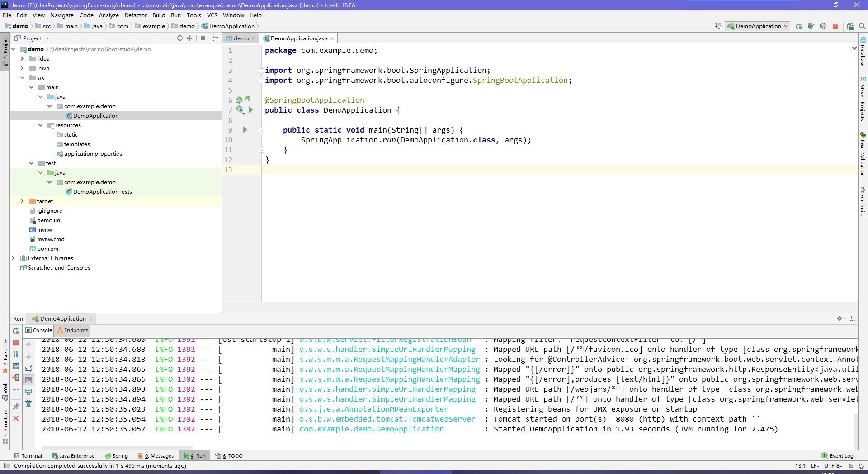Open Project view selector dropdown
This screenshot has height=474, width=868.
point(32,38)
